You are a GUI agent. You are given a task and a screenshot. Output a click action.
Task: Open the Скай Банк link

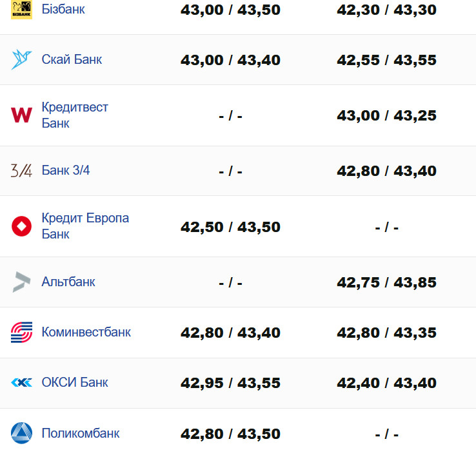[x=72, y=59]
